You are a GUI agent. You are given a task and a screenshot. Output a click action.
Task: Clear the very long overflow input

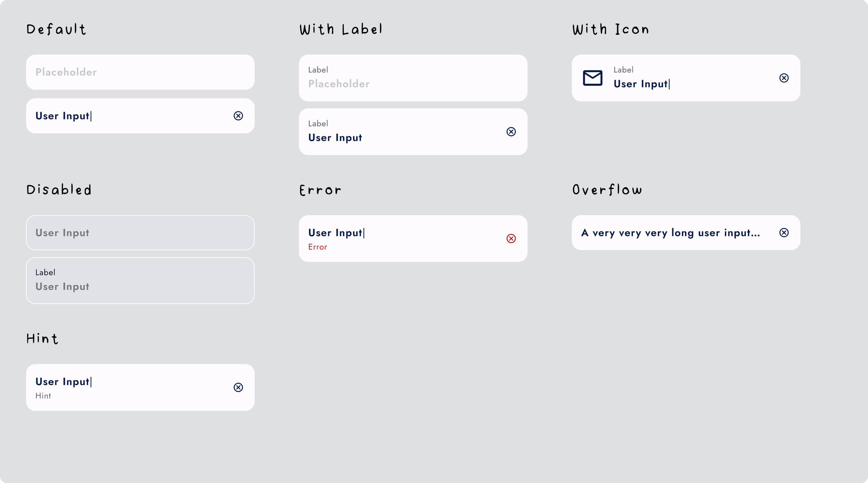(x=784, y=233)
